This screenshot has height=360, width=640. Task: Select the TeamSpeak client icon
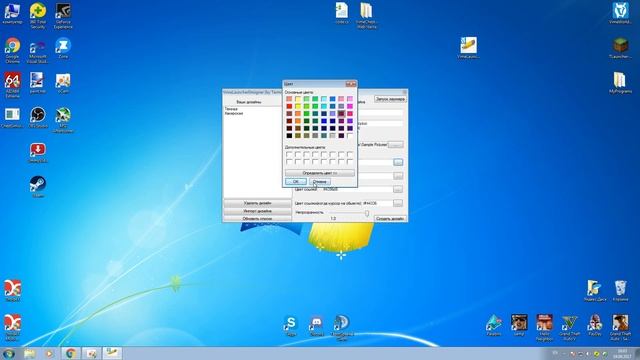(x=342, y=328)
